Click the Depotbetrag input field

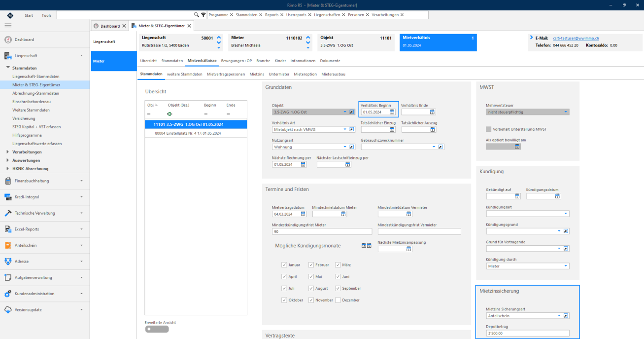click(x=527, y=333)
